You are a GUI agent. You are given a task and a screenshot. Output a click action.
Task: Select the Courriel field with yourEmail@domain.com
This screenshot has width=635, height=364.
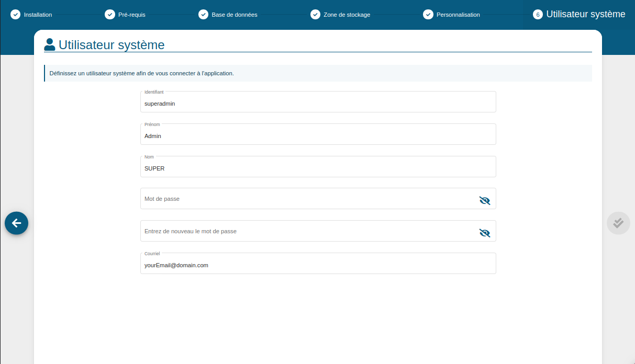click(x=318, y=263)
